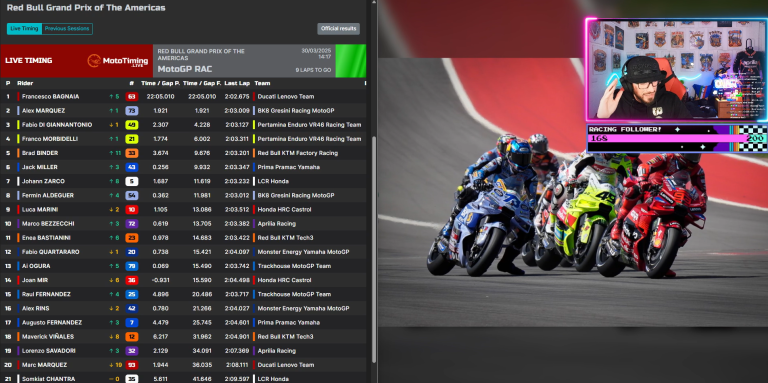The width and height of the screenshot is (768, 383).
Task: Click Bagnaia's red number 63 badge
Action: tap(132, 96)
